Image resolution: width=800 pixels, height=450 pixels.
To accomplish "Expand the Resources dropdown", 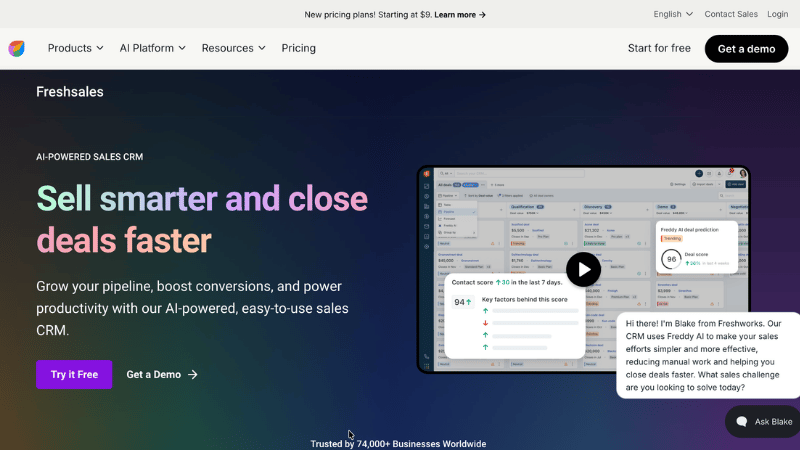I will click(234, 48).
